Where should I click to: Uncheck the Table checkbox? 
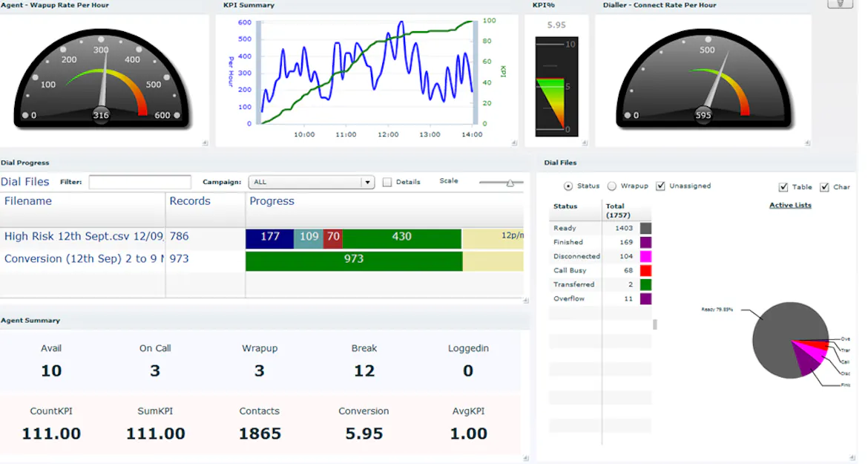783,187
